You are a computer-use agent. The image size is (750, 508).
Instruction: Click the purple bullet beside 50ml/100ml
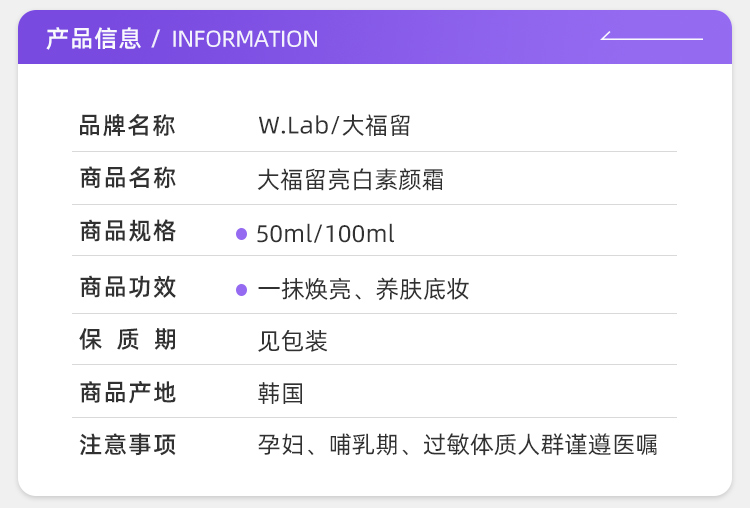point(241,234)
